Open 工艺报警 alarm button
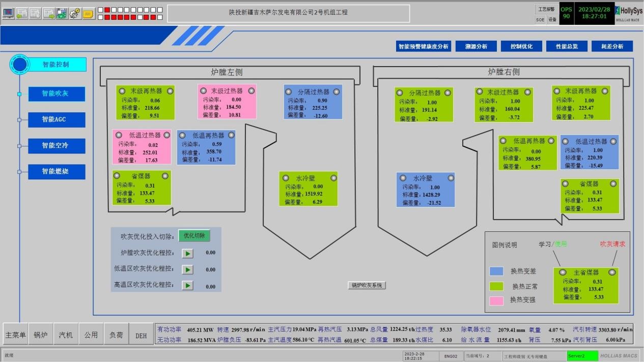644x362 pixels. tap(546, 9)
